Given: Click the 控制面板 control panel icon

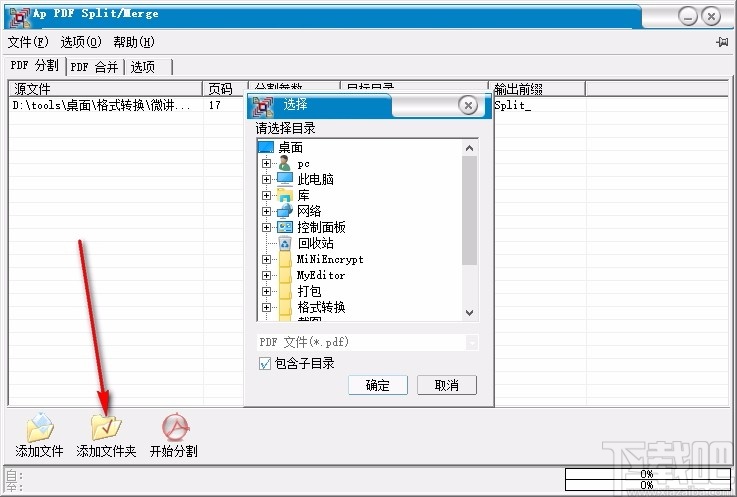Looking at the screenshot, I should [285, 227].
